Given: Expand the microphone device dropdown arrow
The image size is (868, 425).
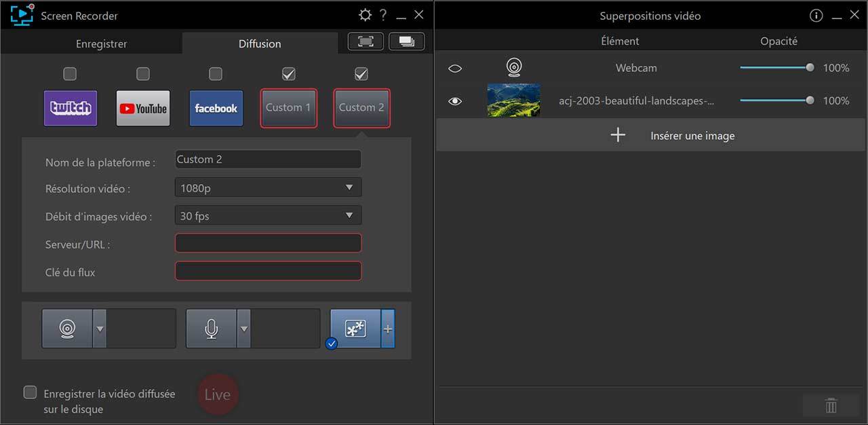Looking at the screenshot, I should tap(243, 329).
